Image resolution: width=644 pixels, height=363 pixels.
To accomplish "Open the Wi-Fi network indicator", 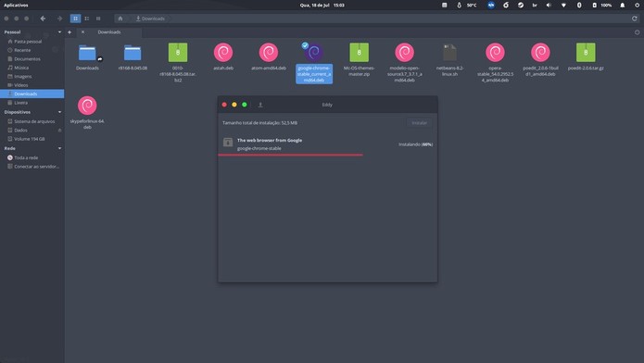I will 564,6.
